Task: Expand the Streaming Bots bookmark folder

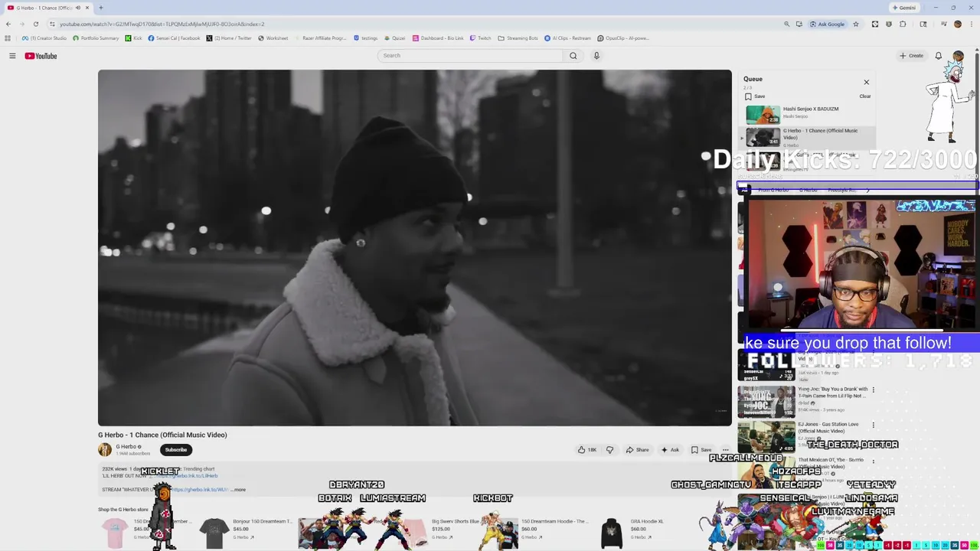Action: (x=518, y=38)
